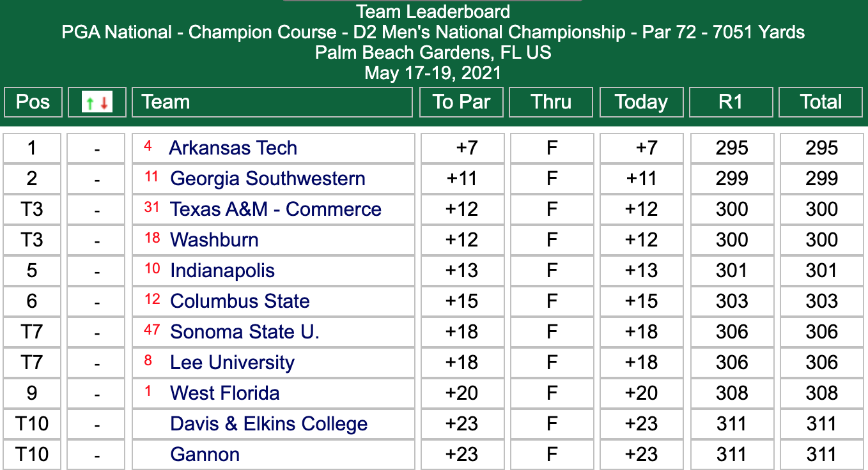View Davis & Elkins College team details
Image resolution: width=868 pixels, height=470 pixels.
(x=268, y=423)
